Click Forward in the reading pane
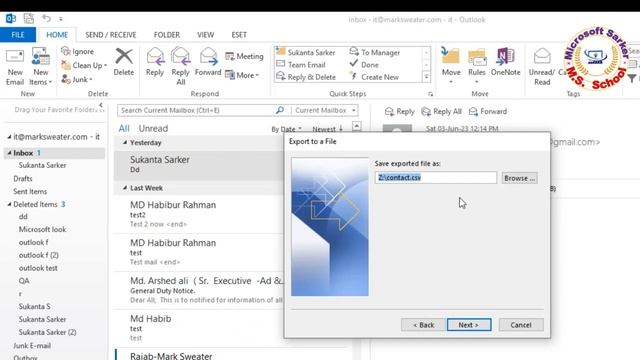The image size is (640, 360). point(488,111)
